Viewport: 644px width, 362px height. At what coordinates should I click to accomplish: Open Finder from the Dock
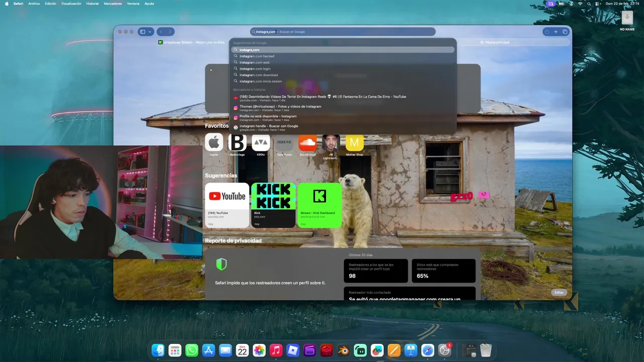click(158, 350)
